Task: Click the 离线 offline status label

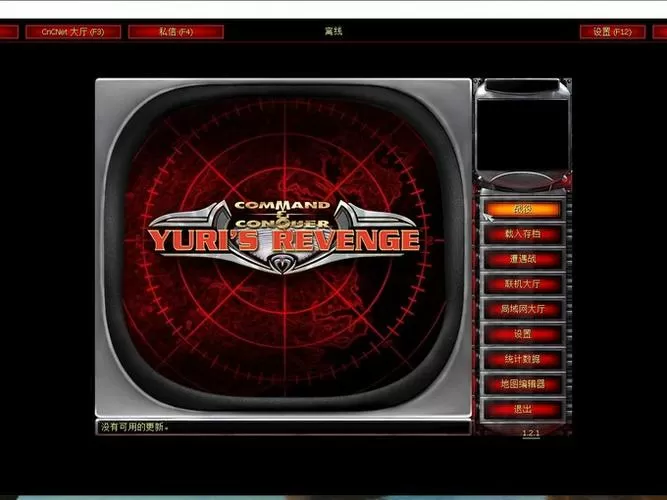Action: pyautogui.click(x=334, y=31)
